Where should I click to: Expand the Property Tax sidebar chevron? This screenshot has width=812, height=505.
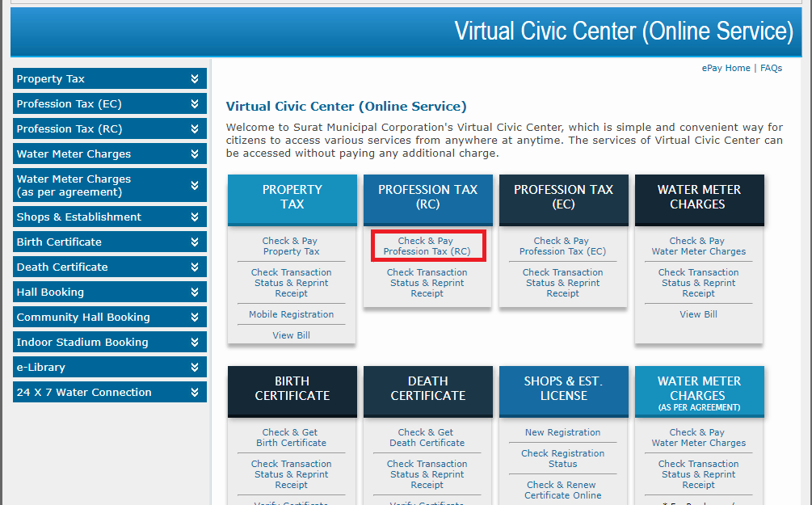195,78
